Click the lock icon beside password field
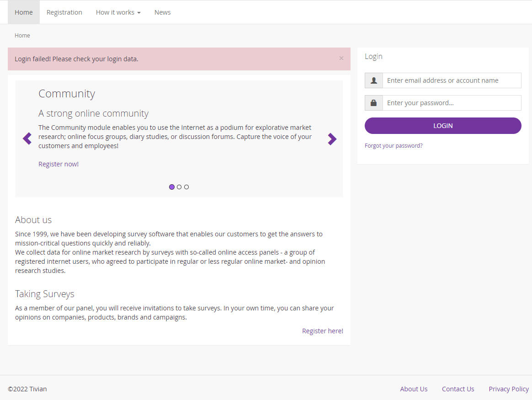 tap(374, 103)
